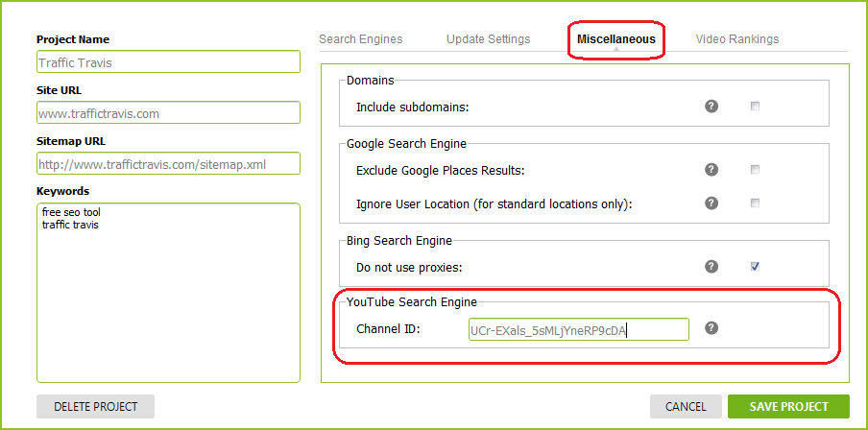868x430 pixels.
Task: Click 'Do not use proxies:' label
Action: (409, 268)
